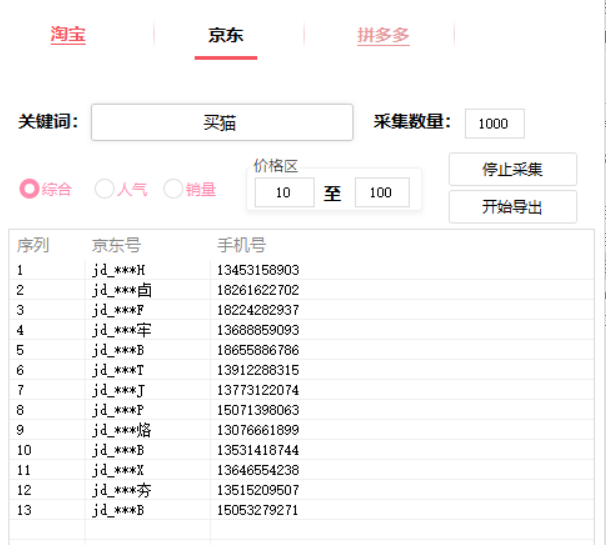Click account jd_***卣 in row 2
This screenshot has height=545, width=606.
tap(122, 290)
